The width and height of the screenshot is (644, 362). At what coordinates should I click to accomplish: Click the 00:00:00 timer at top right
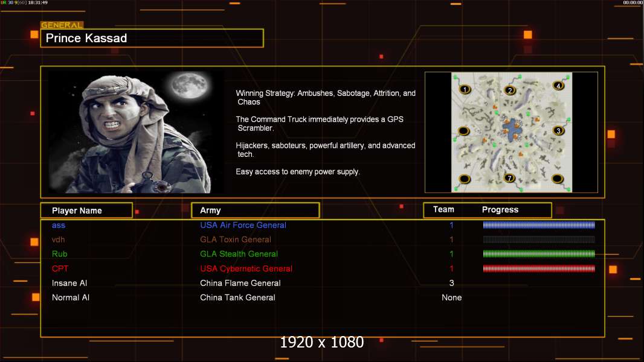click(633, 2)
